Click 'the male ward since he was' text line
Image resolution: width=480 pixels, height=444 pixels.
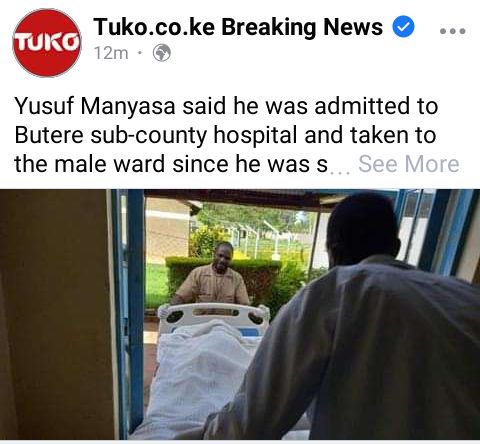pos(171,164)
